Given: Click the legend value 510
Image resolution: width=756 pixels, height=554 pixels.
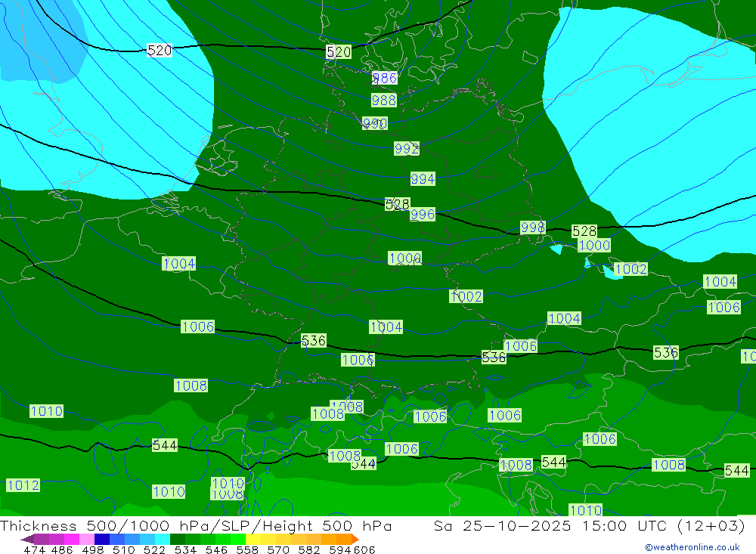Looking at the screenshot, I should (x=124, y=549).
